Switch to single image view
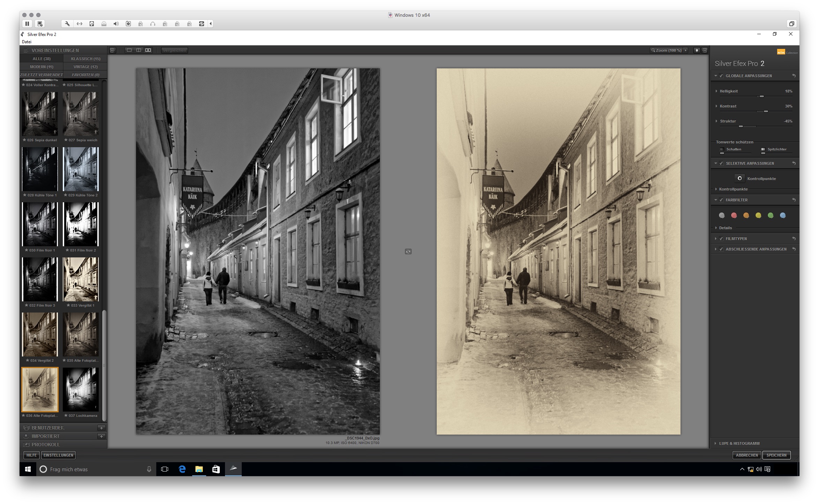The height and width of the screenshot is (504, 819). click(129, 50)
